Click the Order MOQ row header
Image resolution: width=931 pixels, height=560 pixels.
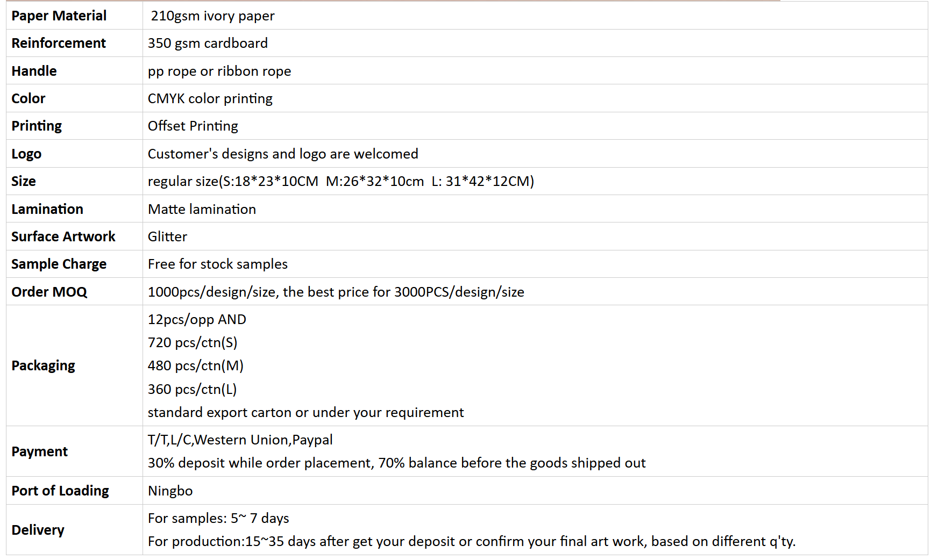pyautogui.click(x=74, y=291)
